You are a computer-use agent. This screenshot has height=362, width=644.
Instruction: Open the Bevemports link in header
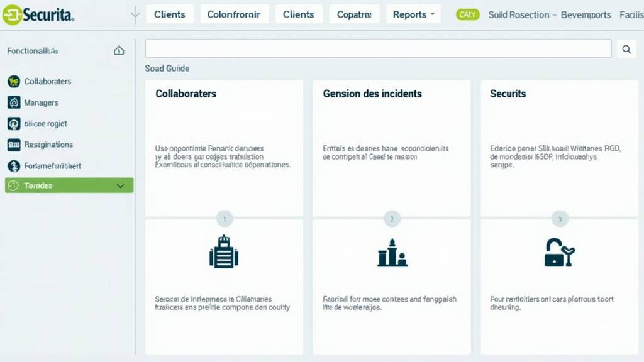click(586, 14)
